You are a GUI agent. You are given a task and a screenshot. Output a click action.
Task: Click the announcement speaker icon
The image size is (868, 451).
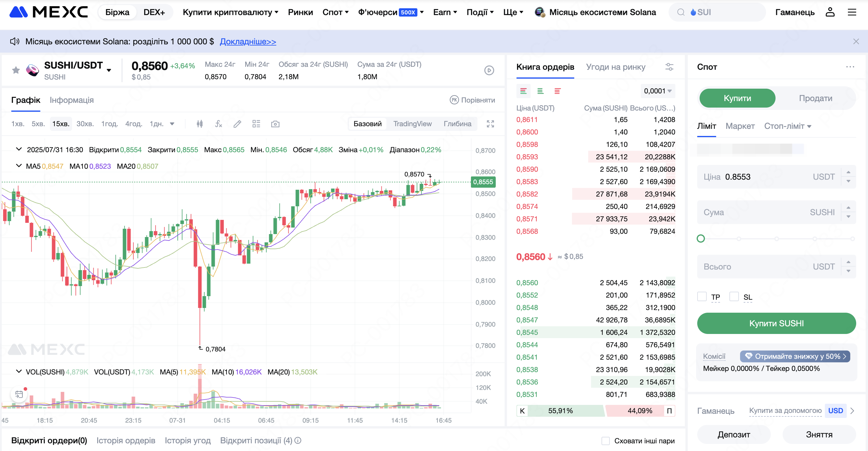click(14, 41)
